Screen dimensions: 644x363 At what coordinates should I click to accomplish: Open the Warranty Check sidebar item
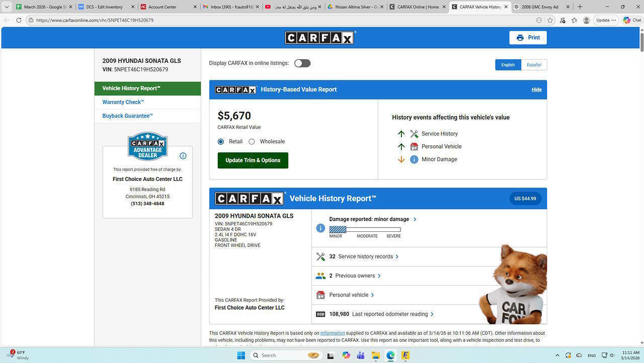click(x=123, y=102)
